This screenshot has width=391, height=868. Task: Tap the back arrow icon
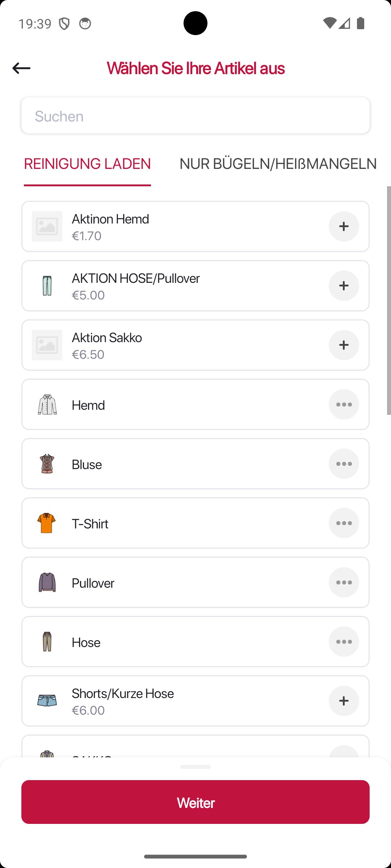(21, 68)
